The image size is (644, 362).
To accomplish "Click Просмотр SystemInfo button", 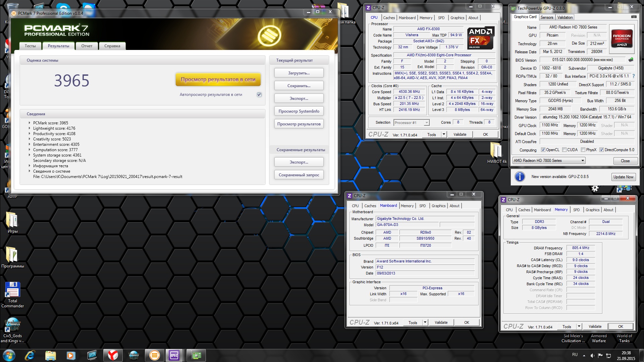I will click(x=299, y=111).
